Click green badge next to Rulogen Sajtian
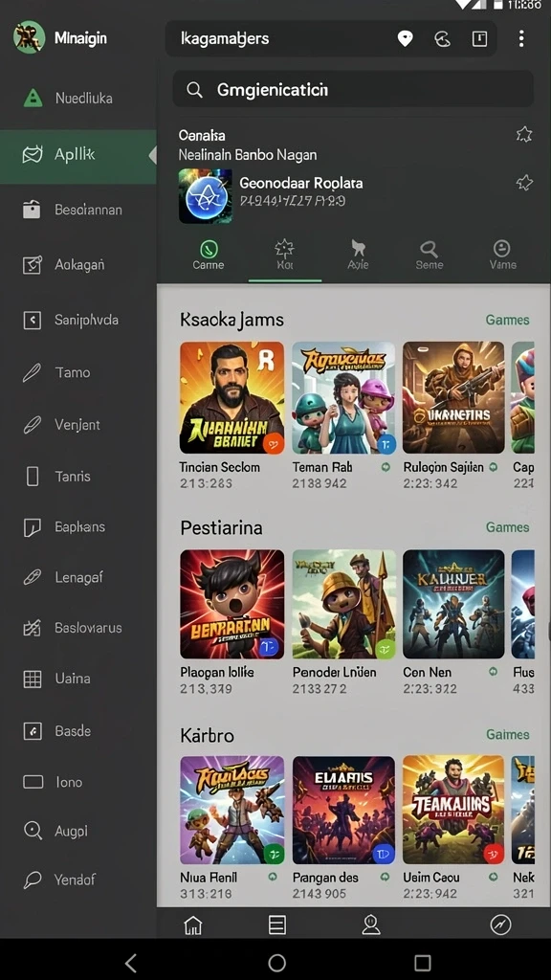Image resolution: width=551 pixels, height=980 pixels. coord(494,467)
